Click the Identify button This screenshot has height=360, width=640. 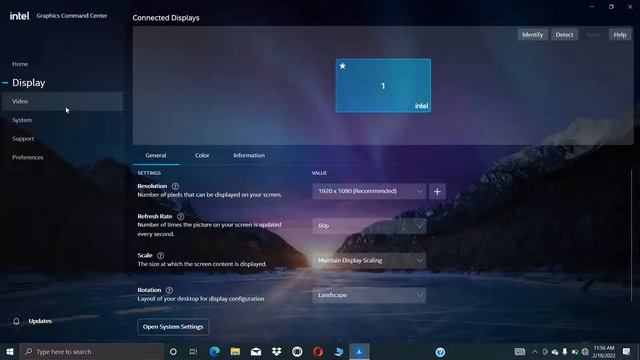click(x=533, y=35)
